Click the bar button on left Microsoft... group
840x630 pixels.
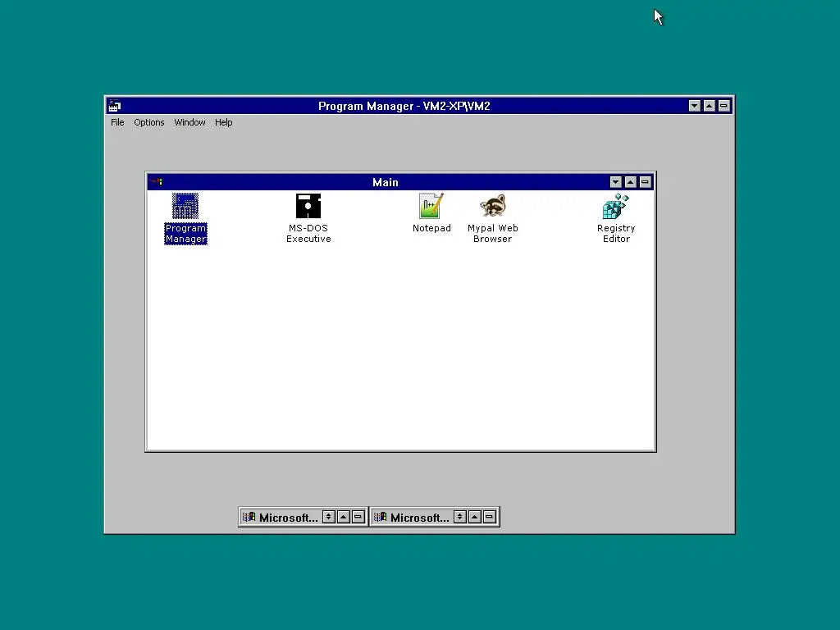358,517
